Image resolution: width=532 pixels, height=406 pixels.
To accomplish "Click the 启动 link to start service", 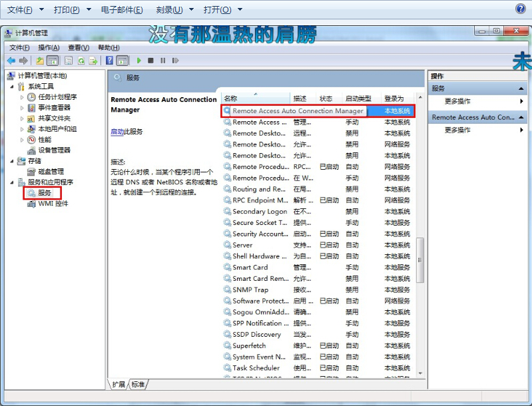I will pyautogui.click(x=117, y=132).
